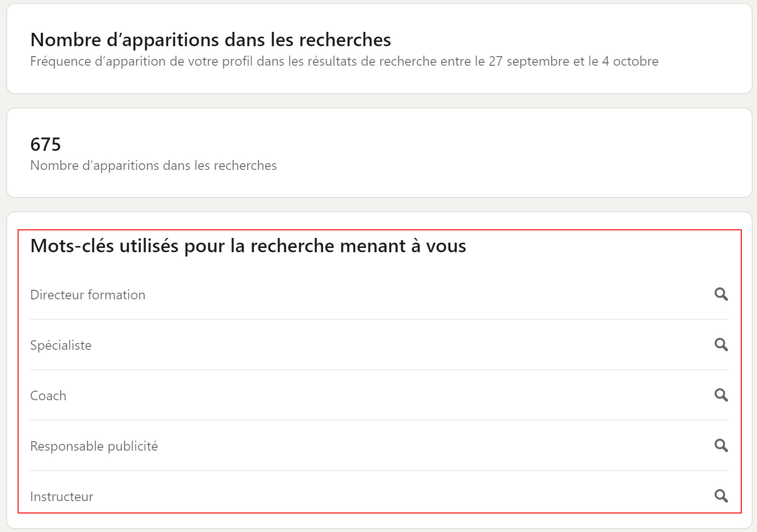
Task: Select the Directeur formation keyword text
Action: coord(88,295)
